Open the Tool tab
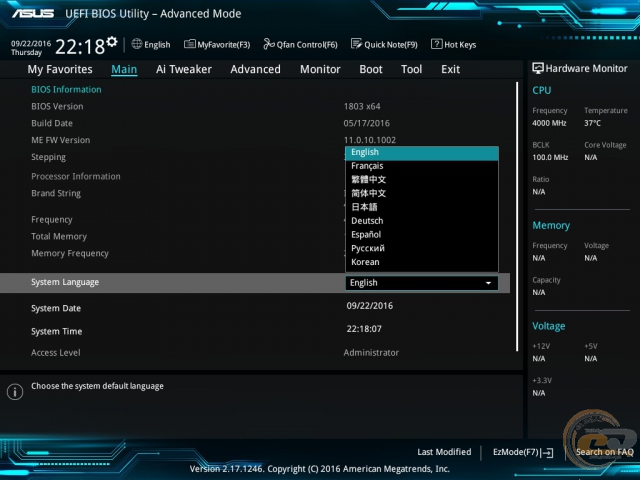 (411, 69)
